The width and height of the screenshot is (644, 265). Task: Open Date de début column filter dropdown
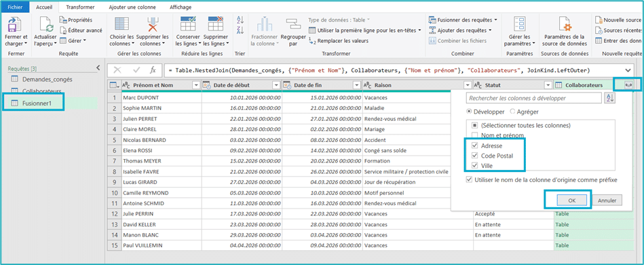(x=276, y=85)
